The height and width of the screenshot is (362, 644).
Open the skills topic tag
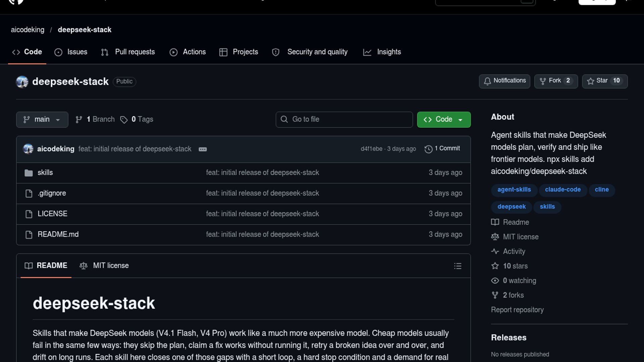[547, 207]
